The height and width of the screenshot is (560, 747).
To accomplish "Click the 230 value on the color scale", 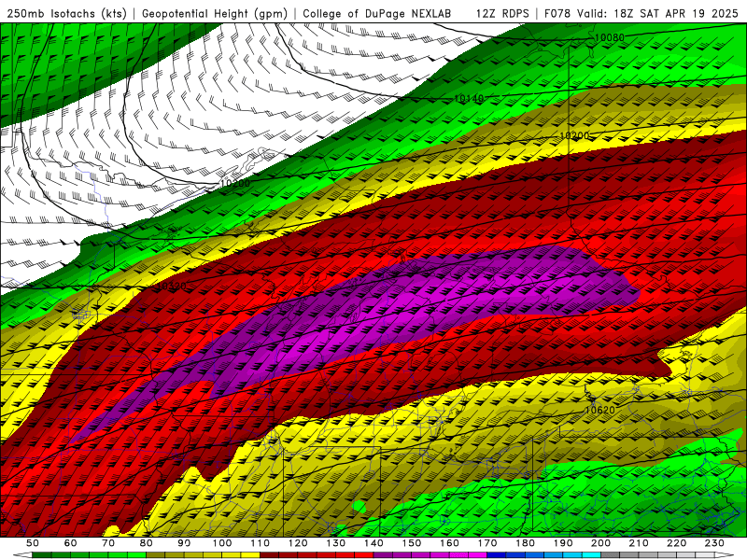I will (714, 543).
